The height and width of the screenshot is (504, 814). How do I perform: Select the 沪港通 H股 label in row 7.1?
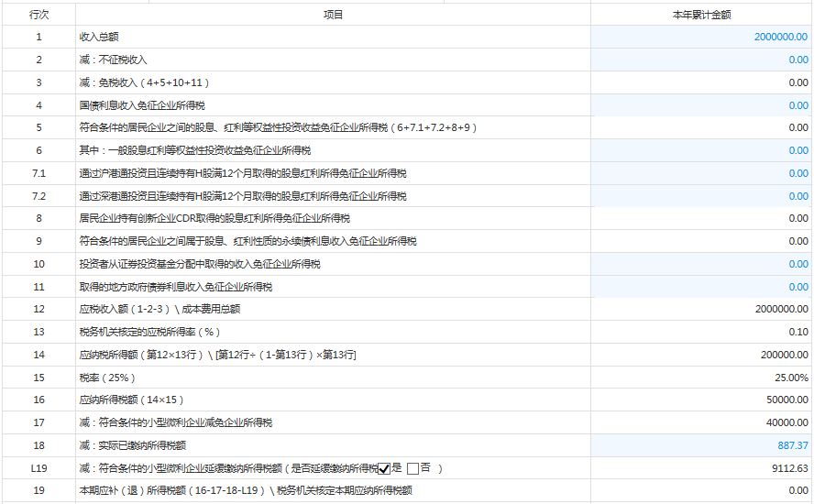pyautogui.click(x=242, y=173)
